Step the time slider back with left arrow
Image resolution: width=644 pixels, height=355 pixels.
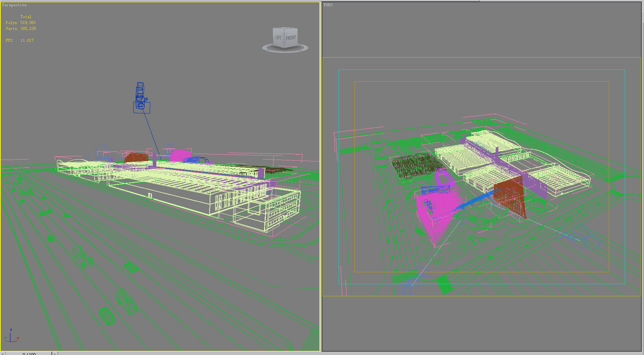[x=3, y=354]
